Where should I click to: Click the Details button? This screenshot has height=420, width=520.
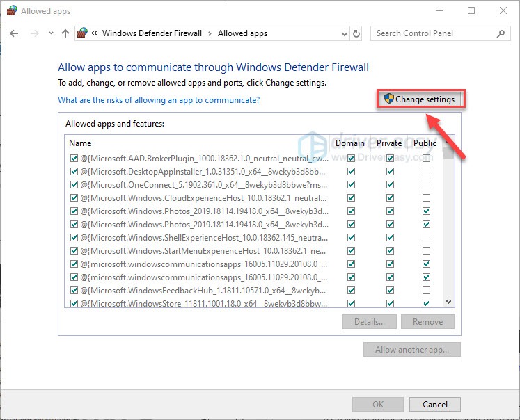pyautogui.click(x=370, y=322)
